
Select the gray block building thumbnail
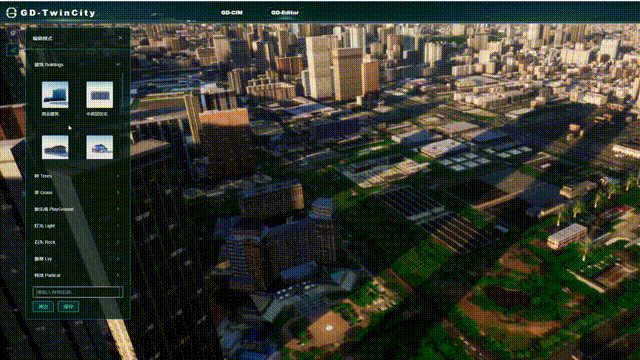coord(100,95)
